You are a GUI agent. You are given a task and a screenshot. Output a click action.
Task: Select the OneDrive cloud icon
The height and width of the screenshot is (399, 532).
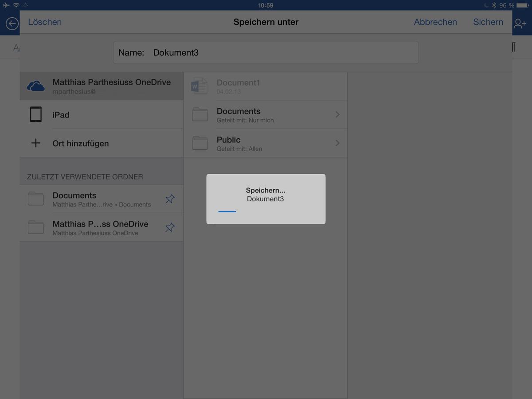pyautogui.click(x=36, y=86)
